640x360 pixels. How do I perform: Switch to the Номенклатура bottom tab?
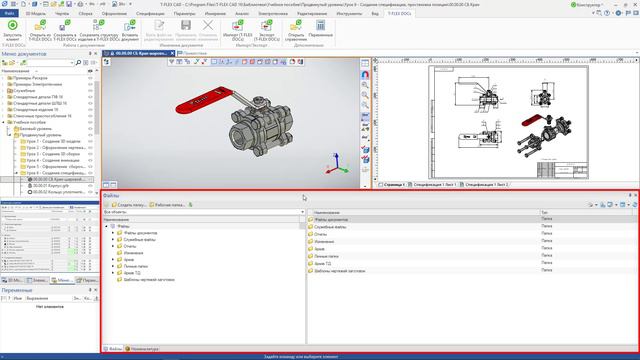[142, 349]
